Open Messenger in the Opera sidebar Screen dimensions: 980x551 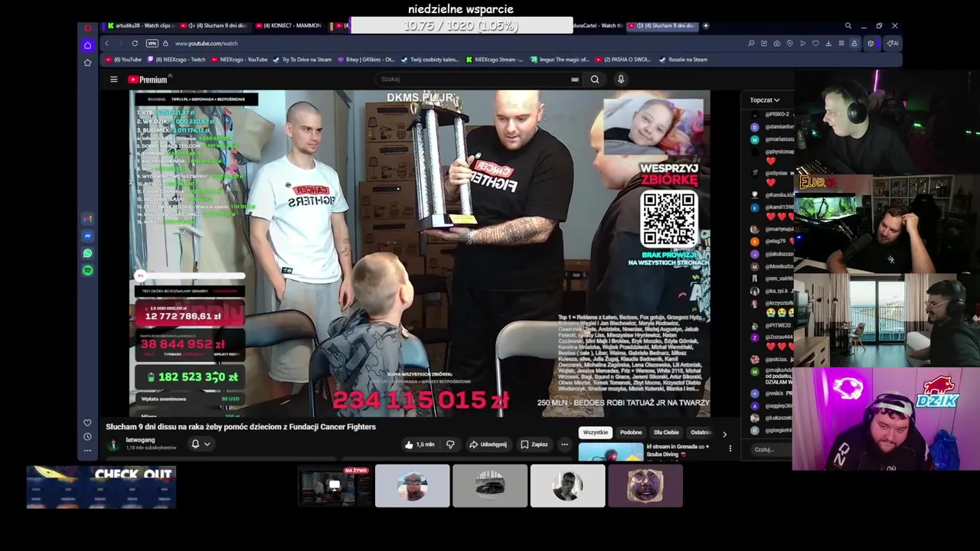click(87, 236)
